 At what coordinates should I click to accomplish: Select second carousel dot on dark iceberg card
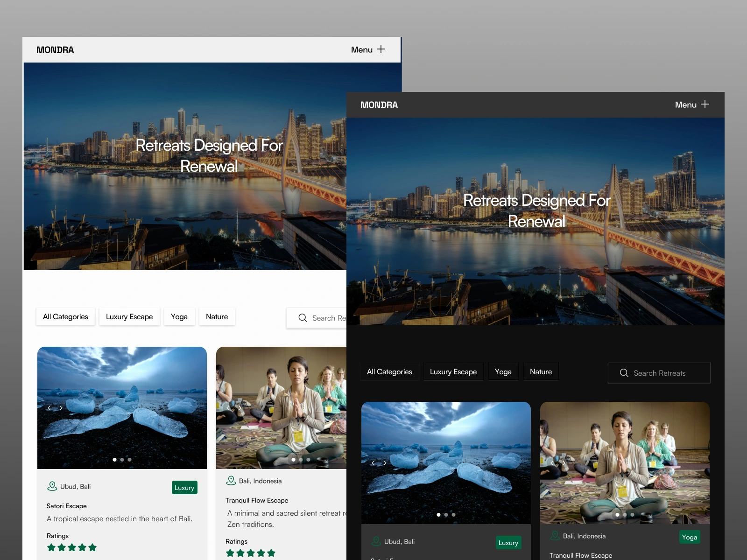(x=446, y=515)
